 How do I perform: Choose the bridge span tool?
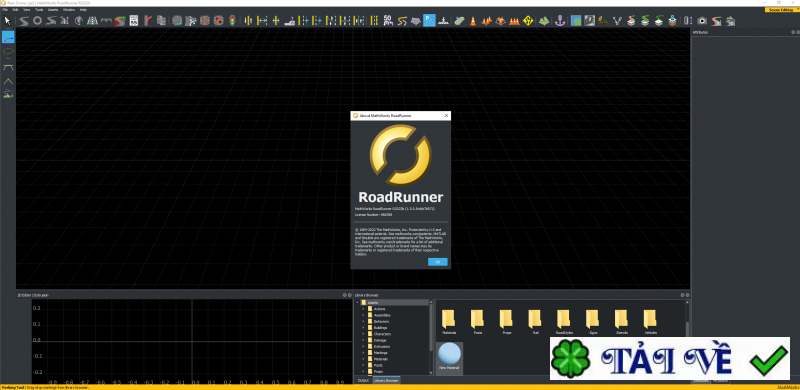tap(106, 20)
